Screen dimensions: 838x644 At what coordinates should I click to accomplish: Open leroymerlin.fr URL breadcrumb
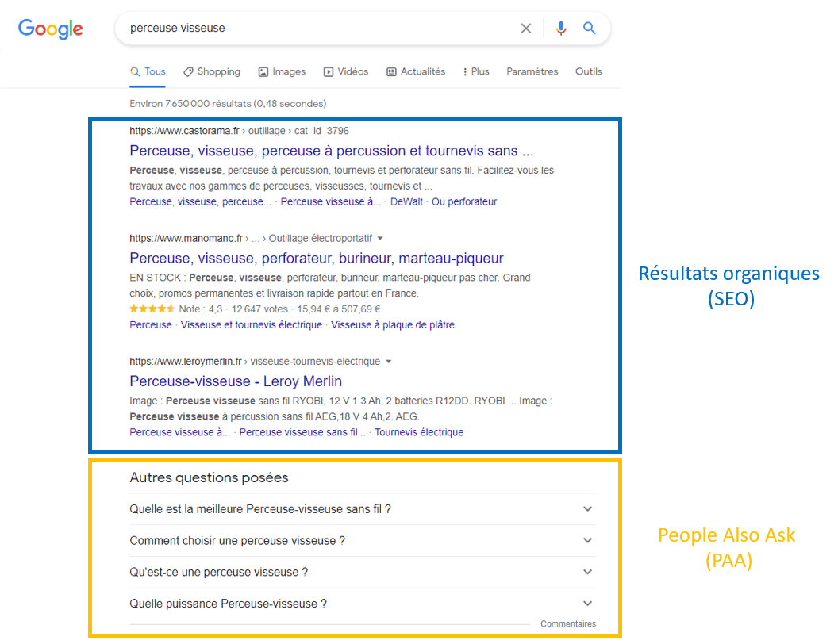(x=255, y=362)
